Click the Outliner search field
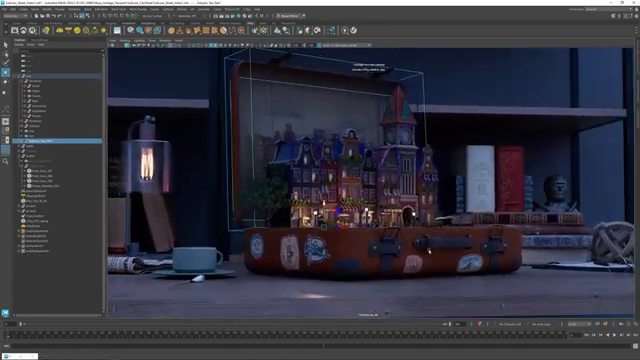This screenshot has height=360, width=640. pyautogui.click(x=60, y=51)
